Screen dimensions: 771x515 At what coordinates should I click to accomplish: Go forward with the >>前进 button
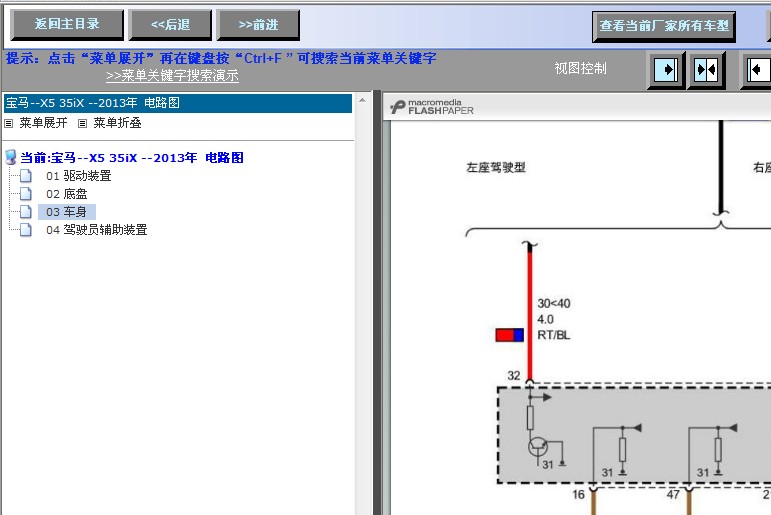(x=258, y=25)
